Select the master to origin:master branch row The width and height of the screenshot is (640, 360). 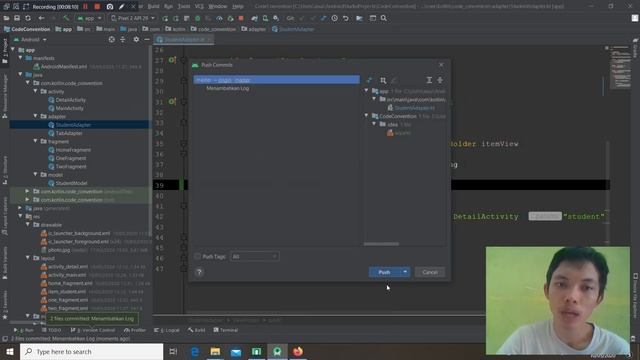point(277,80)
